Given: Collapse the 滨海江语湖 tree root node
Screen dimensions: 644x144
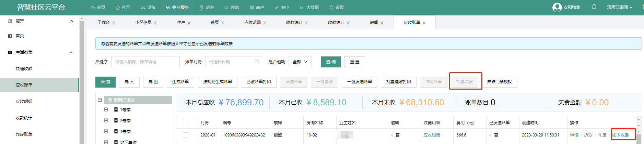Looking at the screenshot, I should (100, 100).
